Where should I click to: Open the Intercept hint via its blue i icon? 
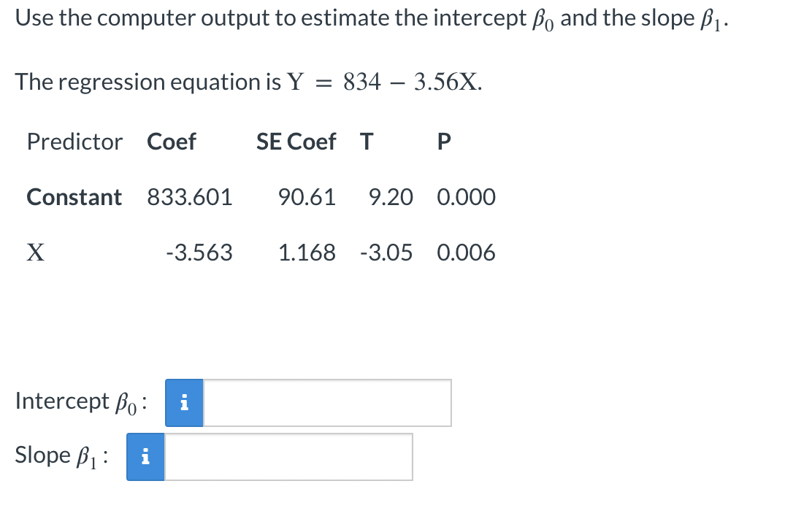[x=185, y=402]
